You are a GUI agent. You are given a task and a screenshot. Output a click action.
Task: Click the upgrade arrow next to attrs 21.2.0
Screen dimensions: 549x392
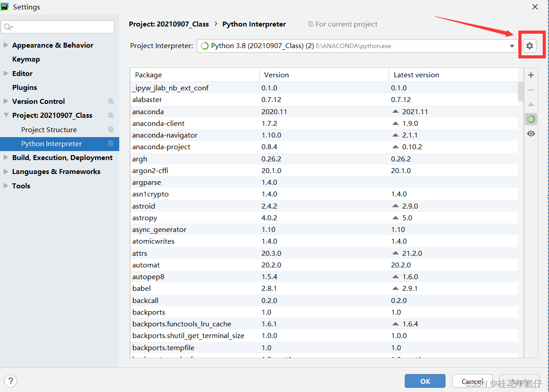(396, 253)
